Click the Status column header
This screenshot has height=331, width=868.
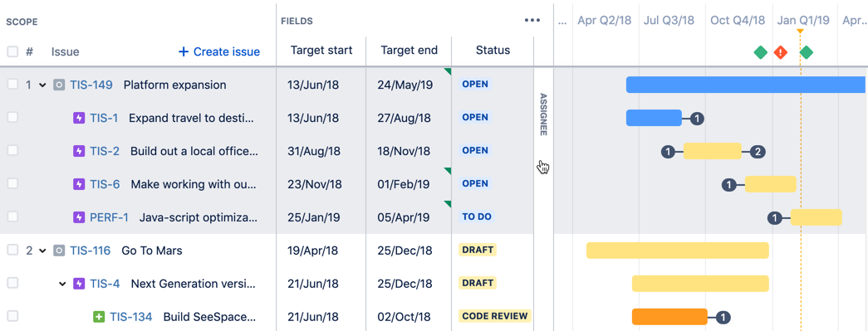tap(493, 51)
